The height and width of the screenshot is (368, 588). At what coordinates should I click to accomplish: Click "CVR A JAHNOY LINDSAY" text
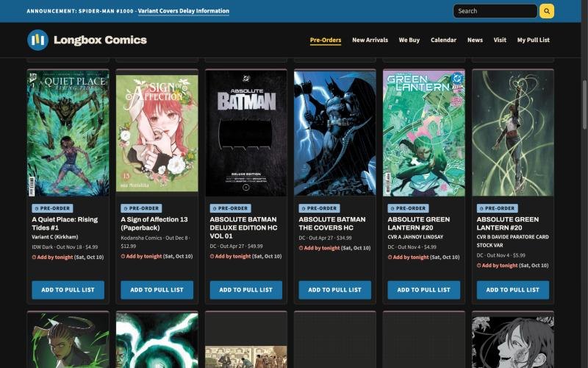tap(415, 237)
